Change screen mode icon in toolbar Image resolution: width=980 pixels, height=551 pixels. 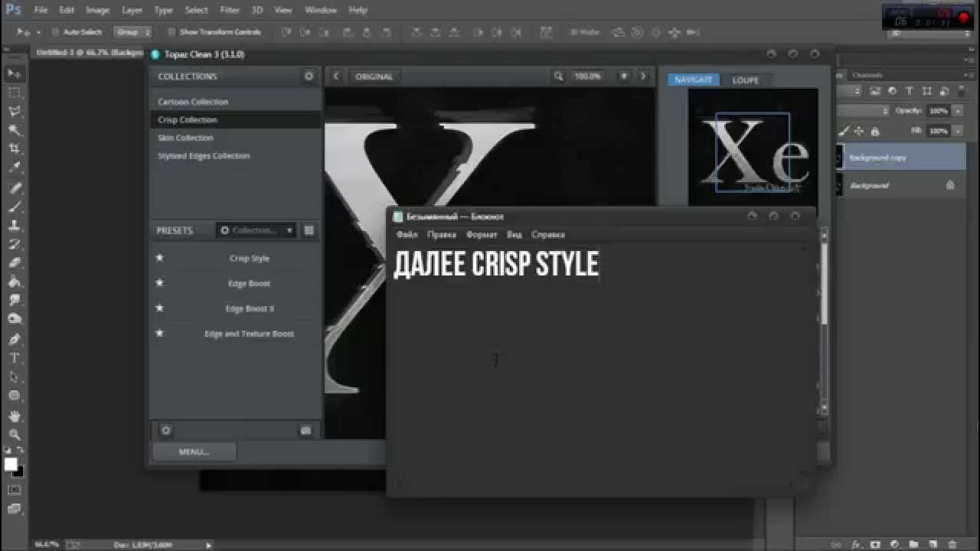click(15, 508)
